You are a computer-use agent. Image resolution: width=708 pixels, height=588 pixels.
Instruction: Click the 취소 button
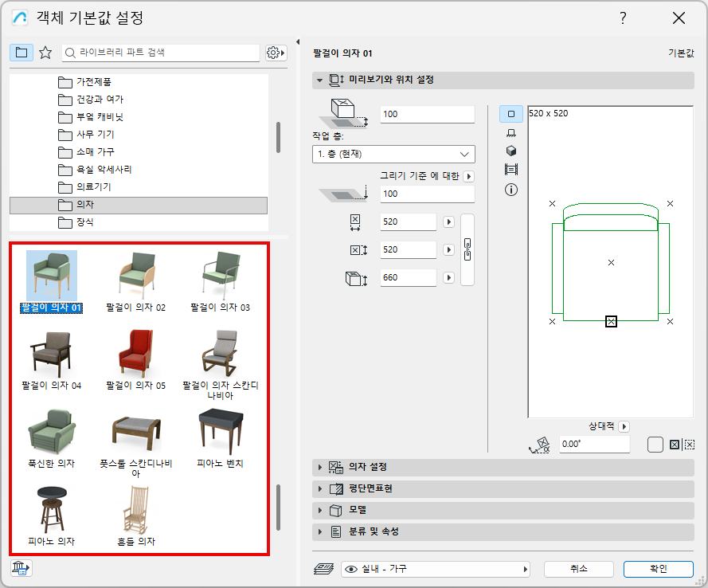click(578, 569)
